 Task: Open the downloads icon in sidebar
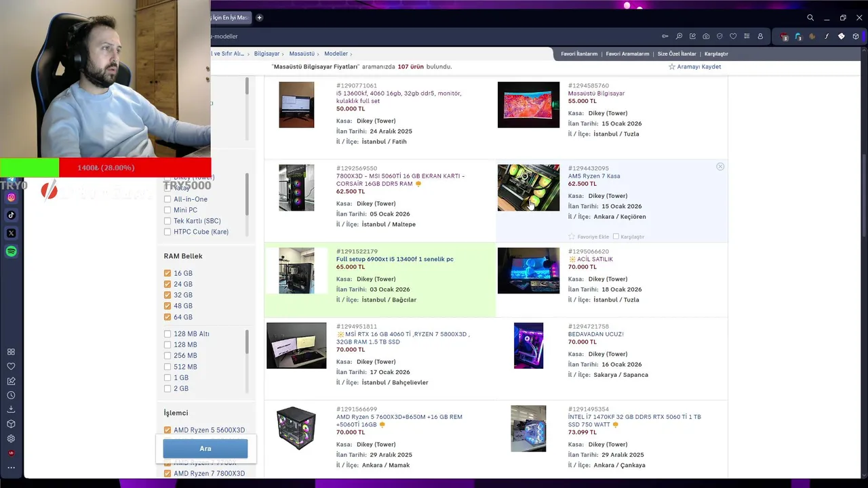tap(11, 409)
